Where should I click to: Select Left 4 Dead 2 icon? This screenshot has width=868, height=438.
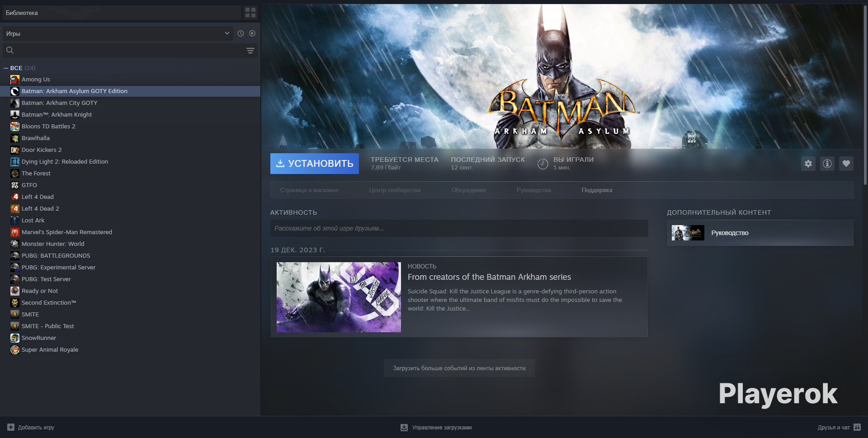click(15, 209)
